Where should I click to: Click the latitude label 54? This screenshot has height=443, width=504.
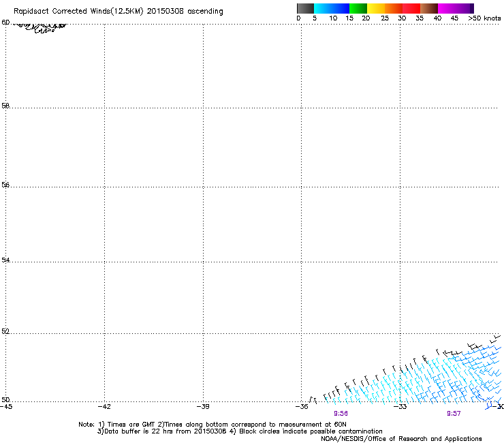pyautogui.click(x=5, y=260)
